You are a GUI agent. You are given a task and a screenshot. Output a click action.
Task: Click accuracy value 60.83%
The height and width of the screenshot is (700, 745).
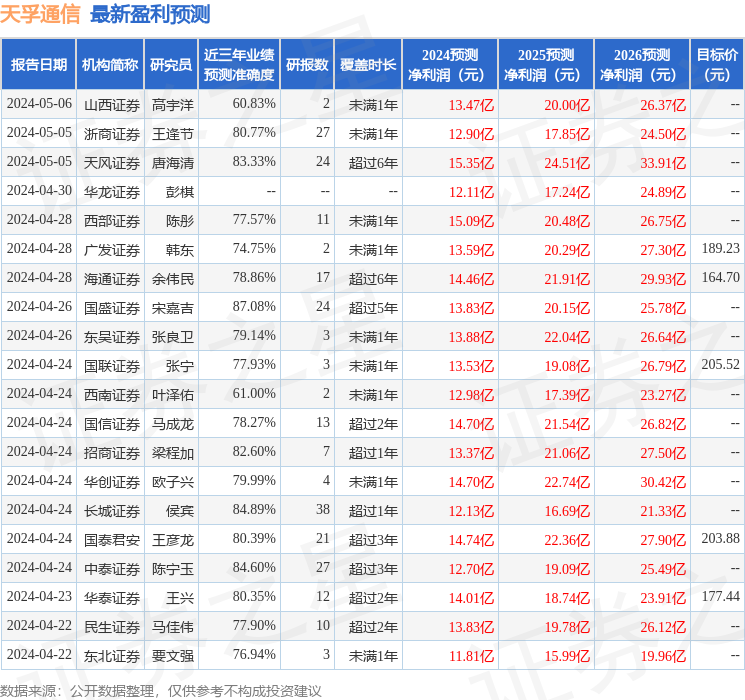tap(254, 103)
